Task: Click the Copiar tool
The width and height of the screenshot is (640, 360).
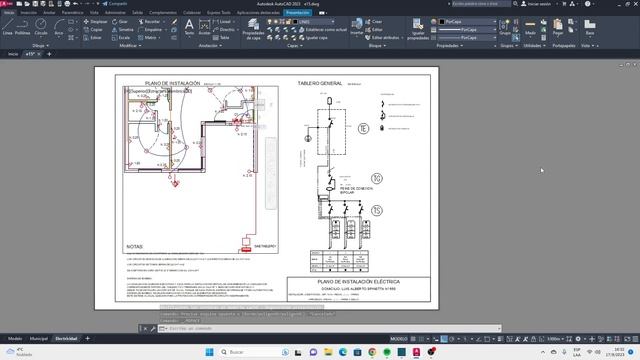Action: (93, 30)
